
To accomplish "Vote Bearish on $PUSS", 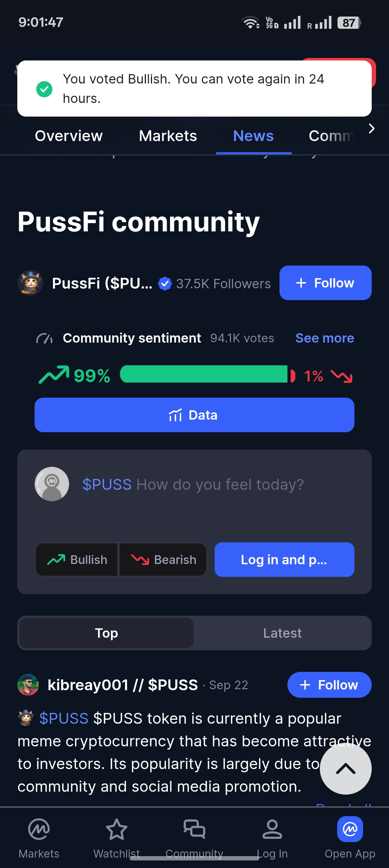I will (163, 560).
